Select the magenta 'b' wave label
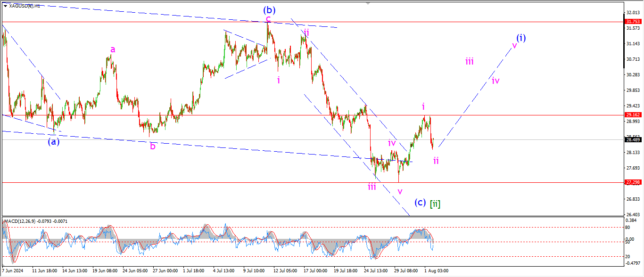 pos(153,146)
